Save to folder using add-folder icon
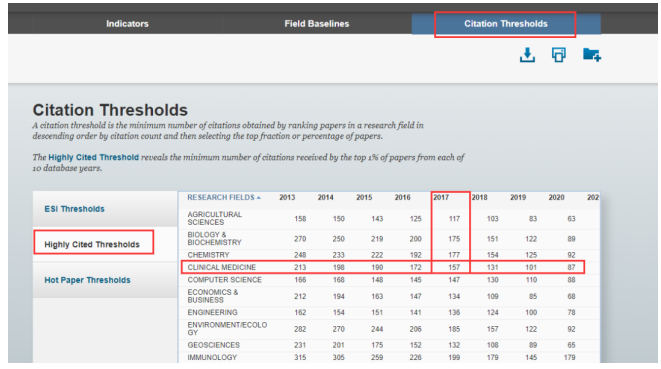Image resolution: width=661 pixels, height=369 pixels. [592, 55]
